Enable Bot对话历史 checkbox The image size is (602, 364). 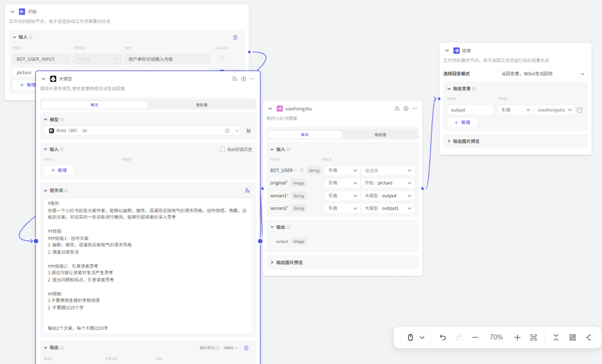pos(222,149)
